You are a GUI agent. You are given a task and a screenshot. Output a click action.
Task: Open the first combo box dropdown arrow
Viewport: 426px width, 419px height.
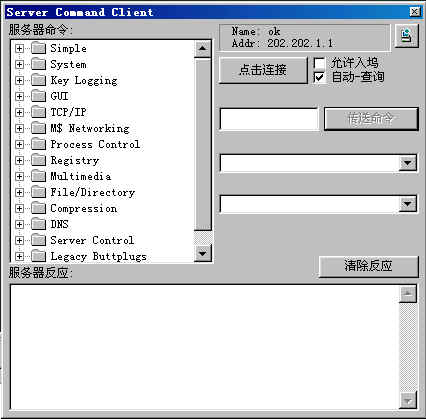tap(408, 163)
